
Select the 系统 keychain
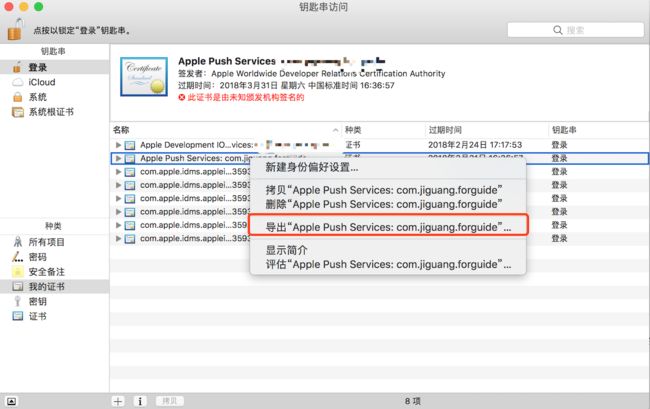54,97
